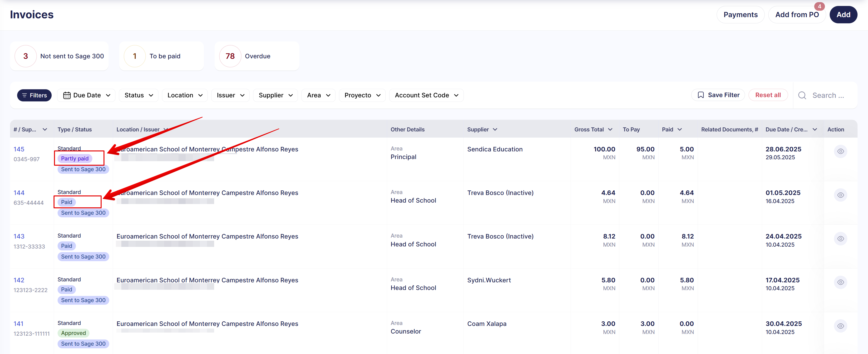The width and height of the screenshot is (868, 354).
Task: Click the search magnifier icon
Action: tap(802, 95)
